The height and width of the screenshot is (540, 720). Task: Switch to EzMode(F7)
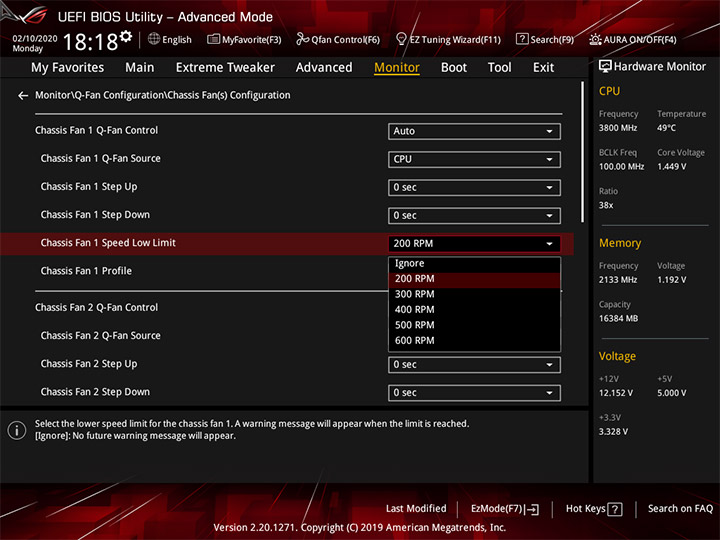point(505,509)
